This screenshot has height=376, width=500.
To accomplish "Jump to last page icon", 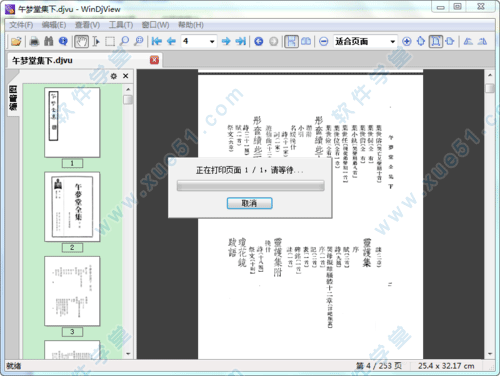I will click(241, 41).
